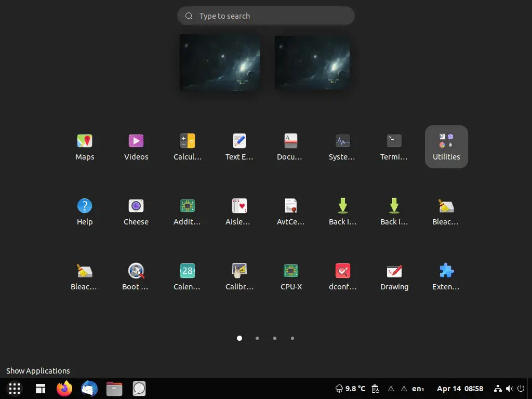Jump to the last app grid page dot
532x399 pixels.
(x=292, y=338)
